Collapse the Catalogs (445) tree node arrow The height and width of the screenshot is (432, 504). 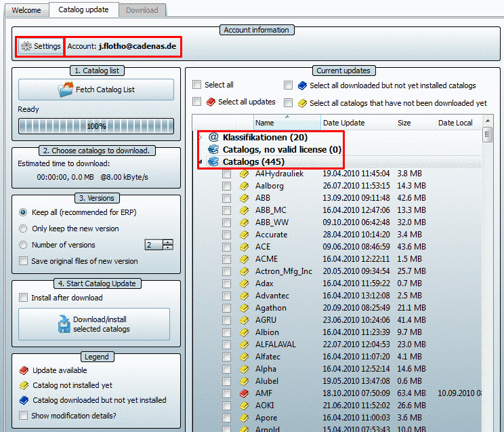click(x=201, y=161)
